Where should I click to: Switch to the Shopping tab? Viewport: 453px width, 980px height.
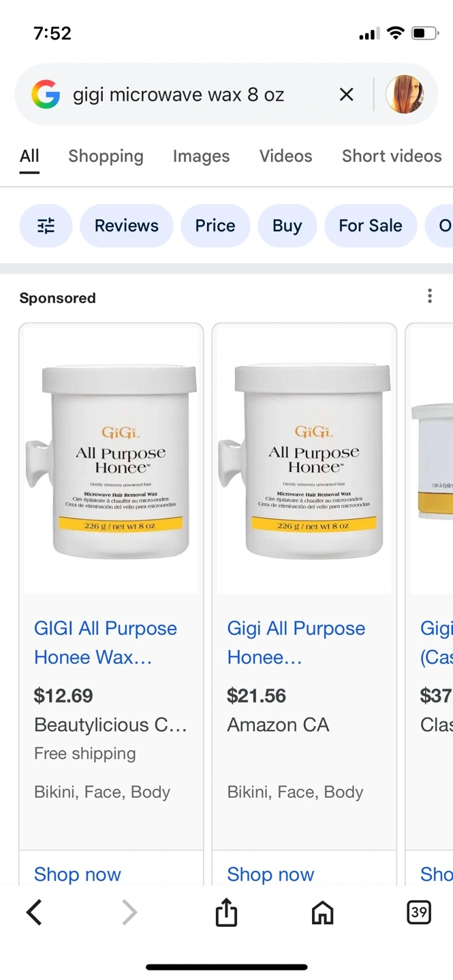(106, 156)
